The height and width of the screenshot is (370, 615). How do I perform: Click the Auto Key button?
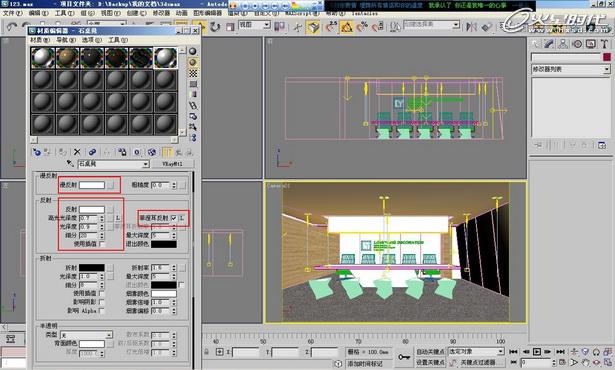click(x=430, y=352)
